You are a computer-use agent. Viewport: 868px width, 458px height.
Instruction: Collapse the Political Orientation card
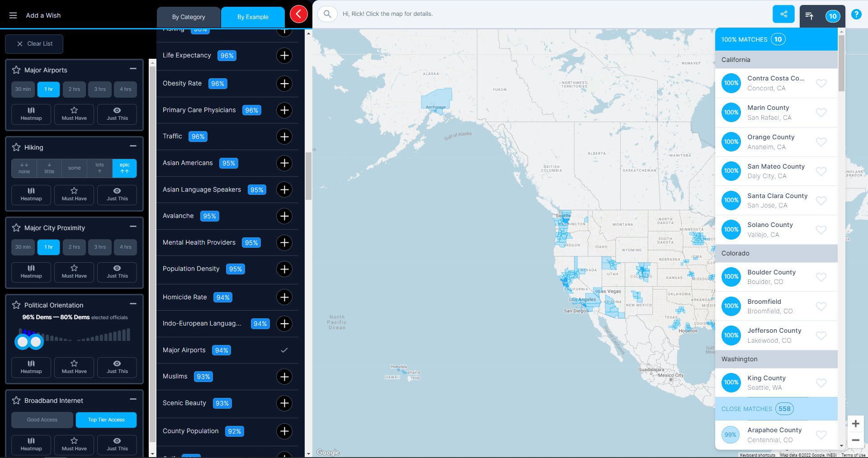(x=133, y=304)
